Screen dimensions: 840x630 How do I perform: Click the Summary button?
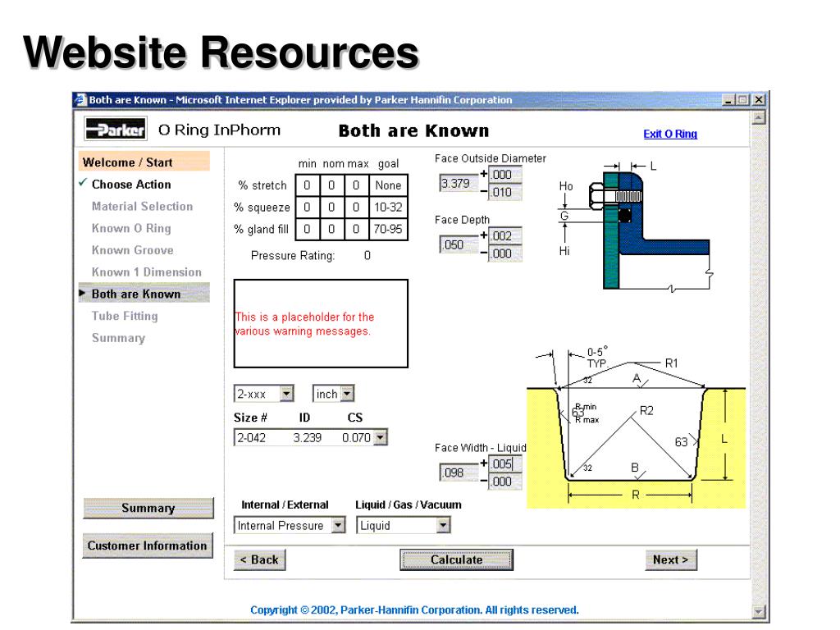pyautogui.click(x=148, y=508)
